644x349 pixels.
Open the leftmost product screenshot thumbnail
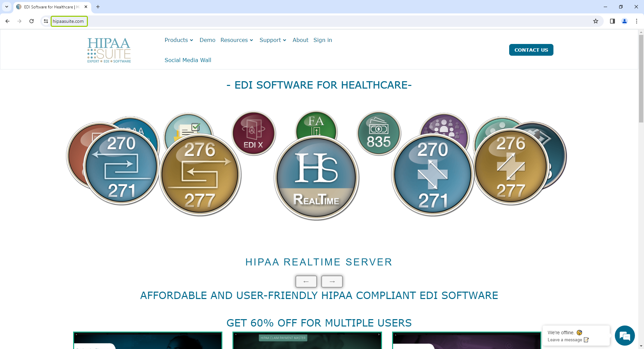(x=148, y=341)
